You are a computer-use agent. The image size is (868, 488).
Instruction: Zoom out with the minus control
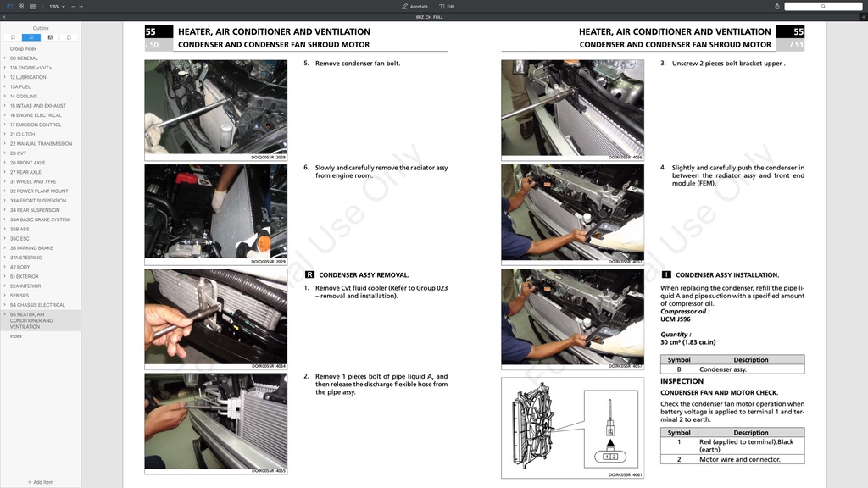click(x=72, y=6)
